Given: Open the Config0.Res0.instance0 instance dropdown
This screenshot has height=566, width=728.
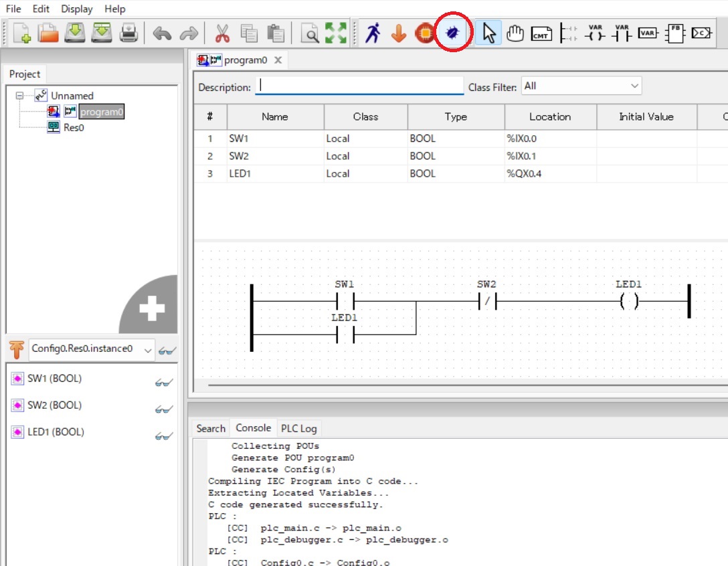Looking at the screenshot, I should [149, 350].
